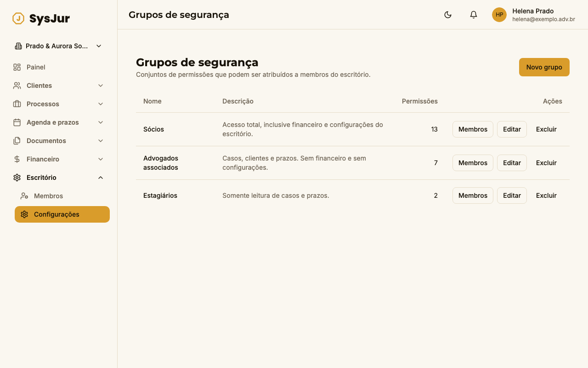This screenshot has width=588, height=368.
Task: Expand the Documentos menu chevron
Action: point(101,141)
